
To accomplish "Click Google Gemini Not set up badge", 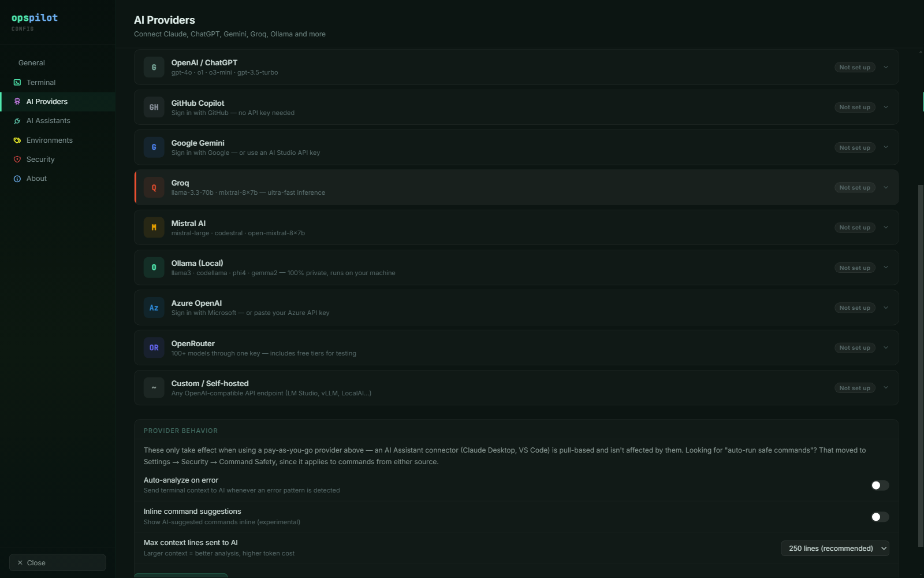I will (x=855, y=148).
